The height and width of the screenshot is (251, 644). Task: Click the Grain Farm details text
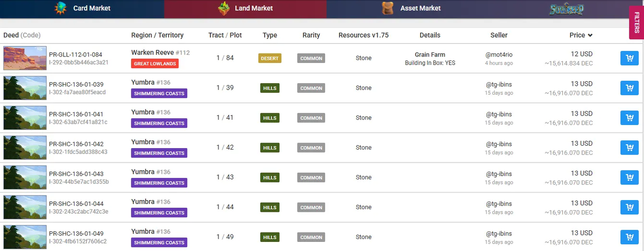(x=430, y=54)
